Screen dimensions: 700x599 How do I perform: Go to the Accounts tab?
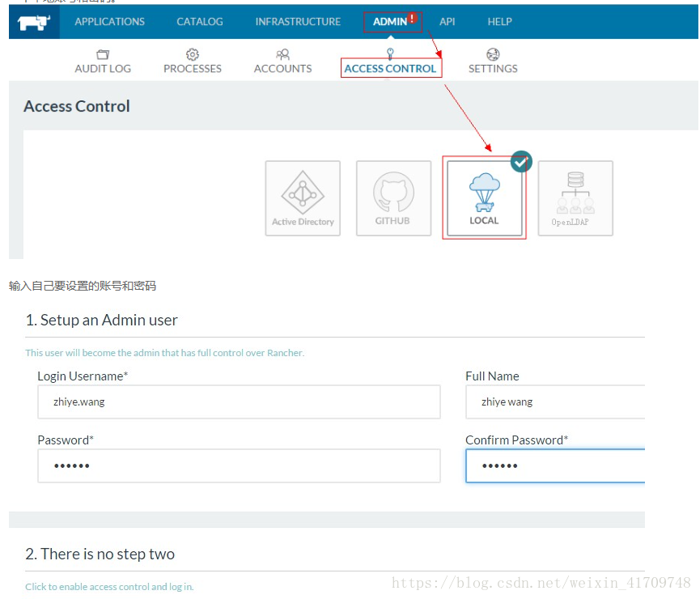282,68
